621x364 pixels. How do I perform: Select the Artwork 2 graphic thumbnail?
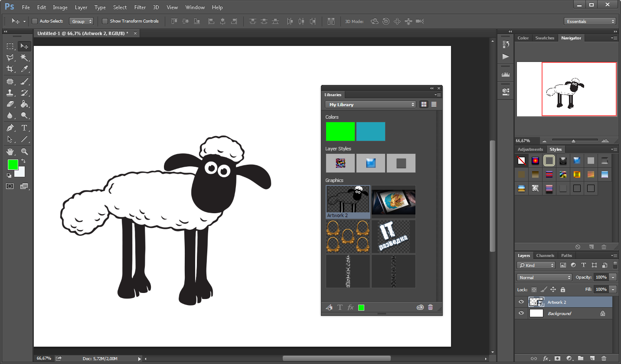tap(348, 201)
